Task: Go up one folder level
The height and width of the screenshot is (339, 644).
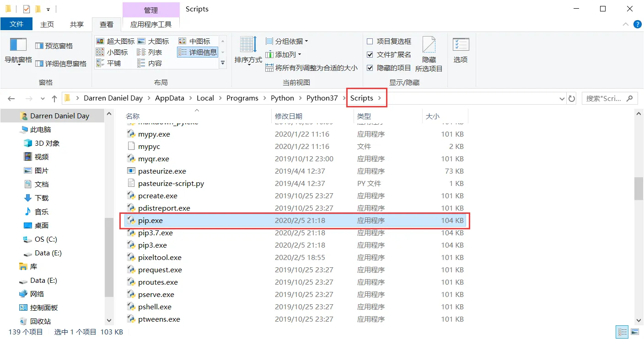Action: (x=54, y=98)
